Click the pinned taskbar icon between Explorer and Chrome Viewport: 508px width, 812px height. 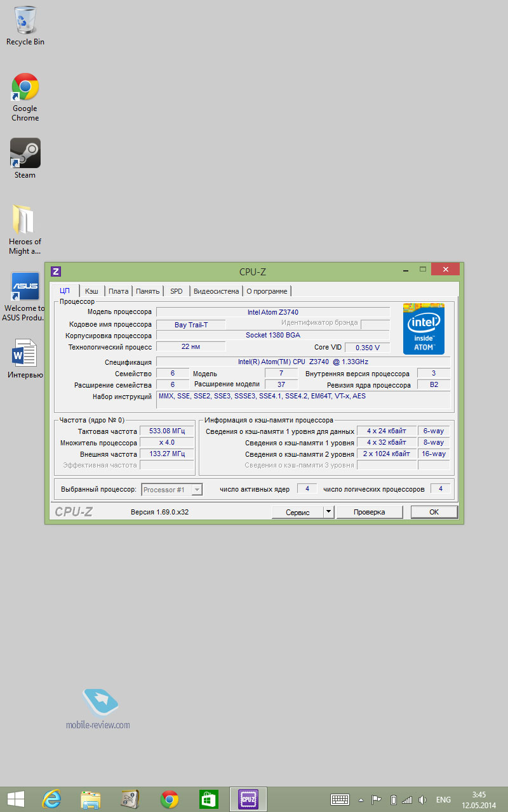(x=130, y=799)
